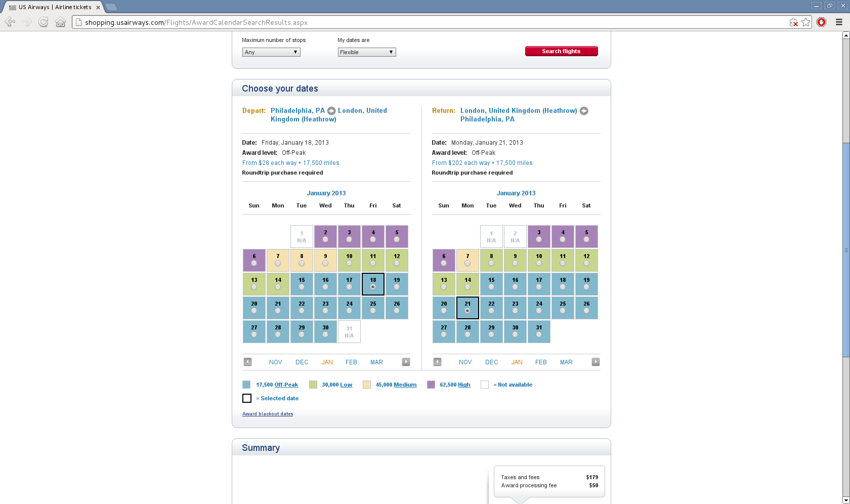Click return calendar next month arrow

tap(596, 362)
